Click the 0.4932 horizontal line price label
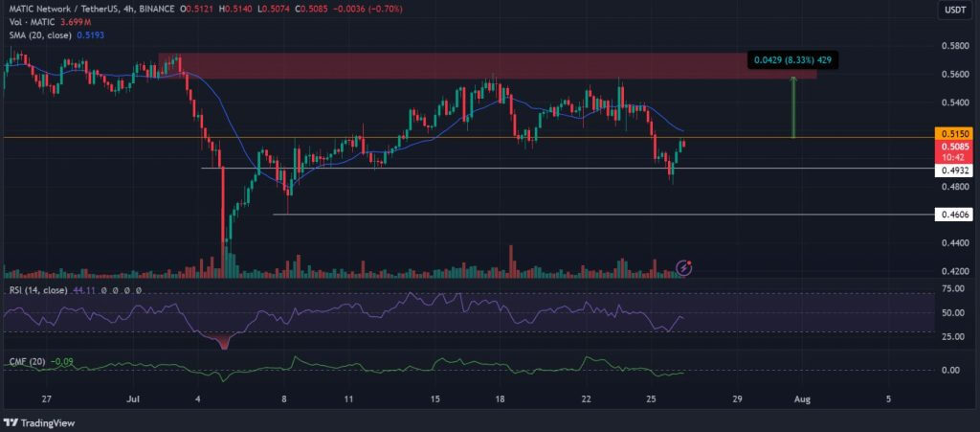980x432 pixels. [953, 171]
